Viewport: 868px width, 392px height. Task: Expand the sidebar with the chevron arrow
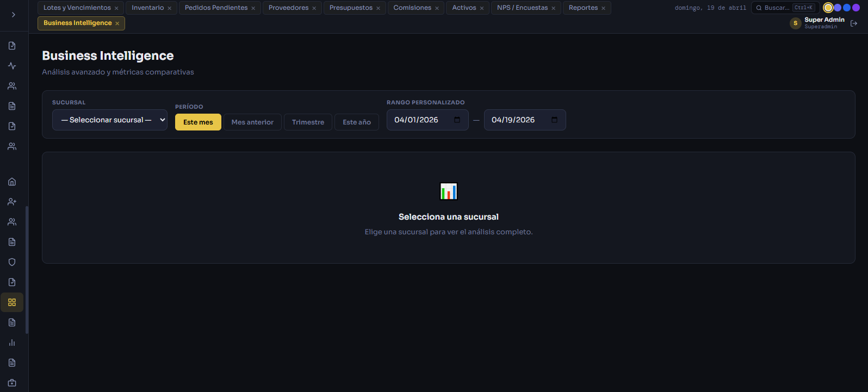pyautogui.click(x=14, y=15)
